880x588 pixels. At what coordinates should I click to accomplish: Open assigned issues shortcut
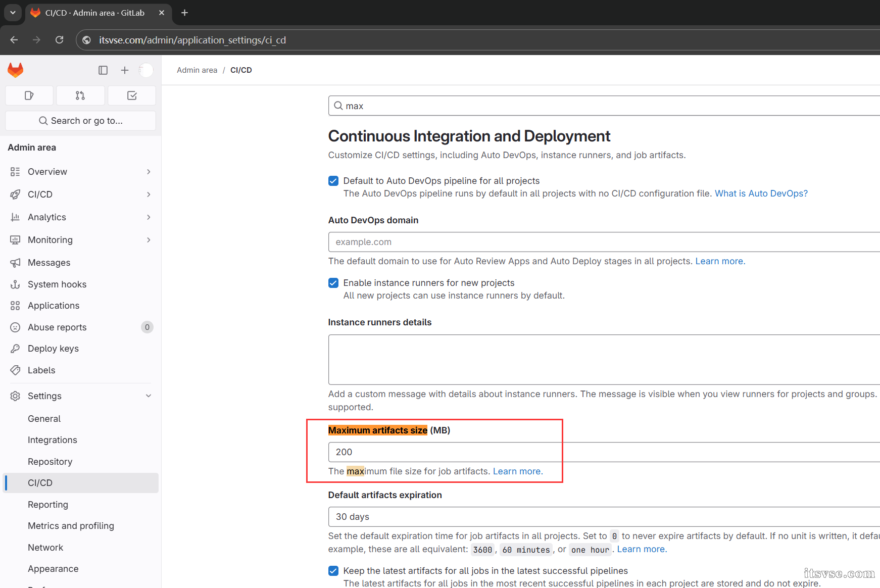coord(29,95)
